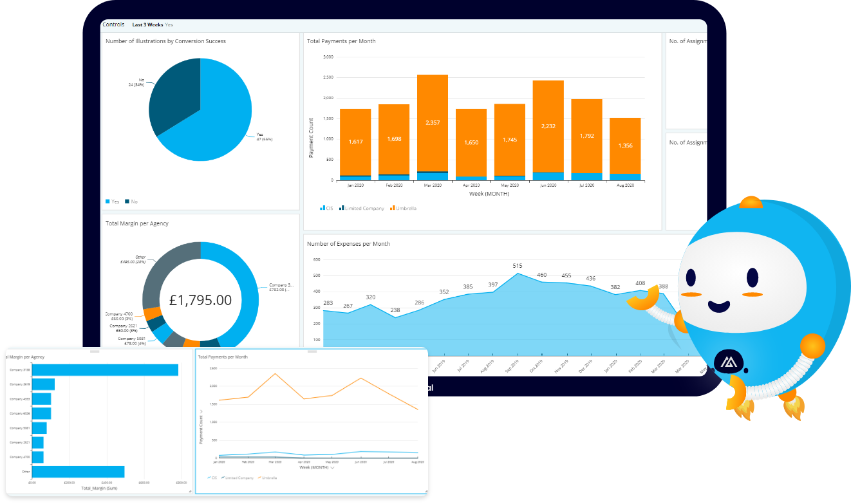The width and height of the screenshot is (851, 504).
Task: Grab the drag handle atop the line chart panel
Action: 312,351
